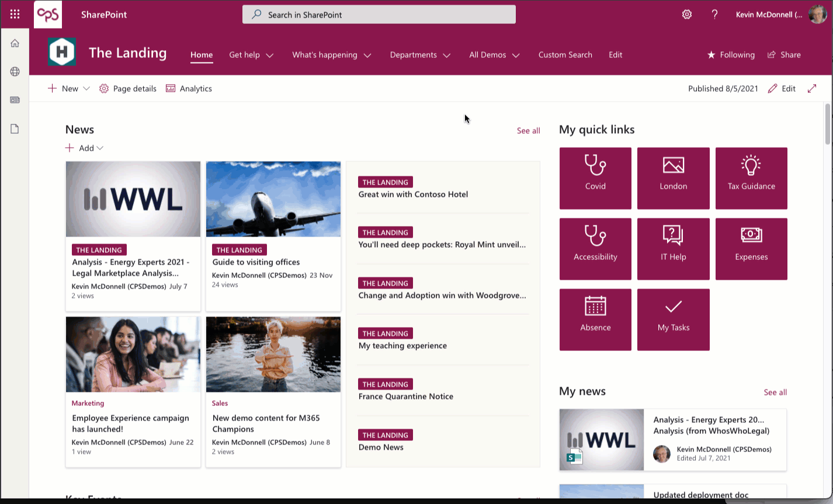Screen dimensions: 833x504
Task: Open news icon in left rail
Action: (x=15, y=100)
